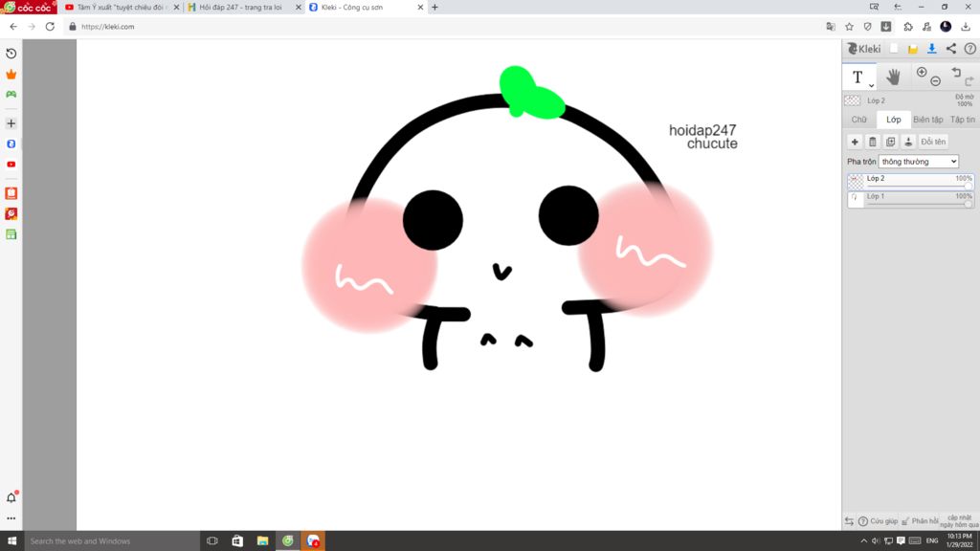This screenshot has height=551, width=980.
Task: Open the Pha trộn blend mode dropdown
Action: coord(918,162)
